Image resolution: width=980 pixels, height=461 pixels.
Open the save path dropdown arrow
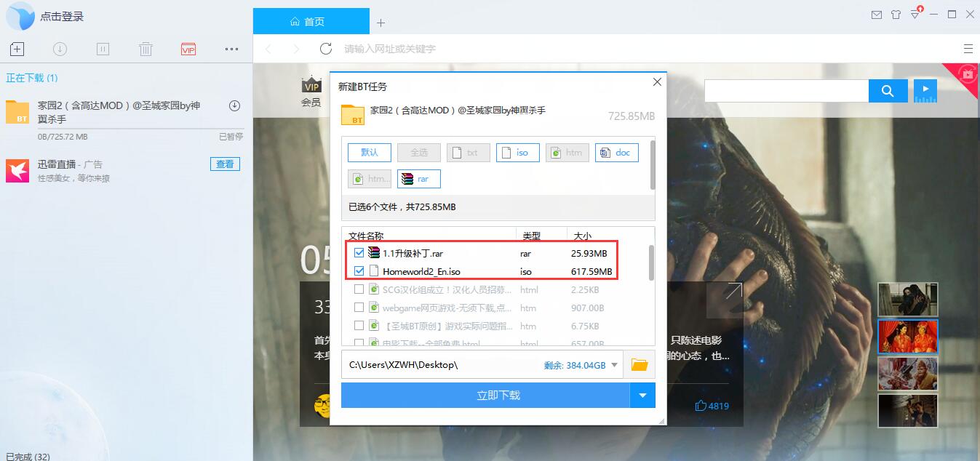(x=614, y=365)
